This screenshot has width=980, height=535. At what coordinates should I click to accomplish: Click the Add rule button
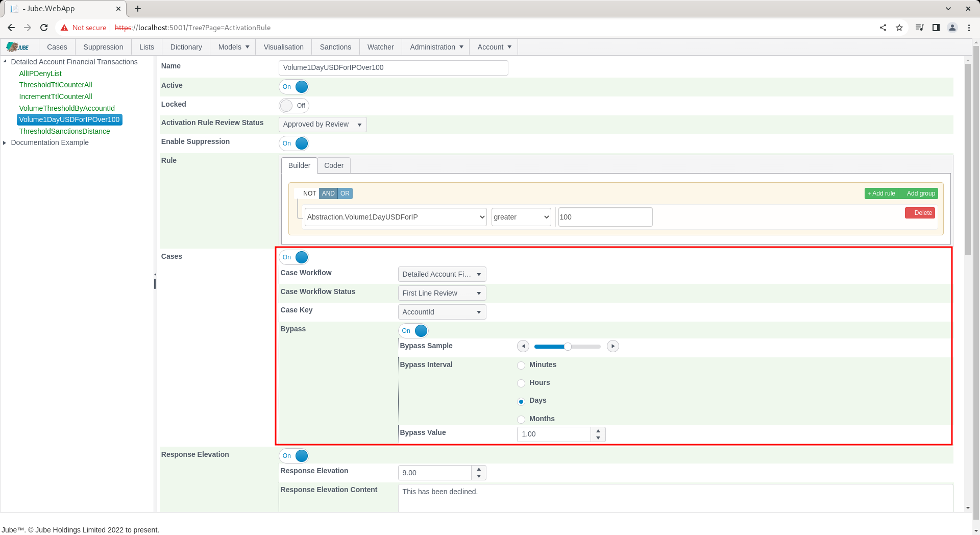click(881, 193)
